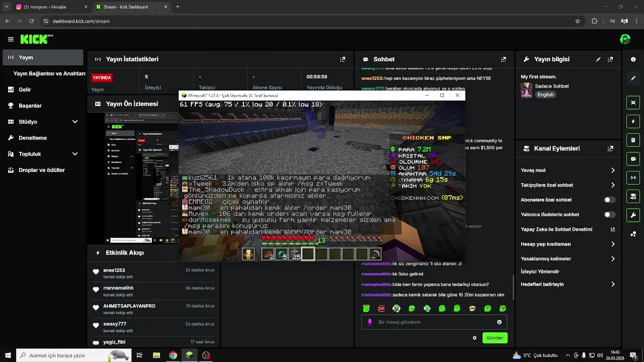Toggle the notes widget in the right rail
Screen dimensions: 644x362
(x=633, y=140)
